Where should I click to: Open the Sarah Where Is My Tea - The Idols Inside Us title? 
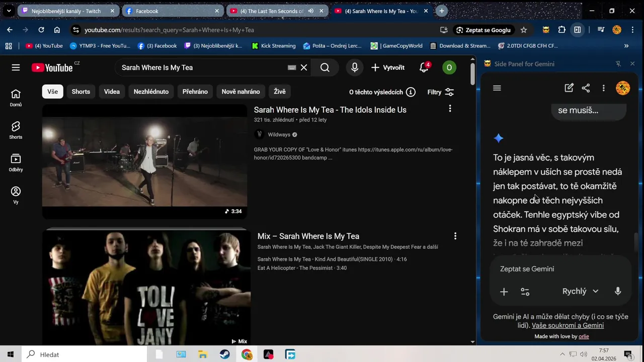pyautogui.click(x=330, y=110)
